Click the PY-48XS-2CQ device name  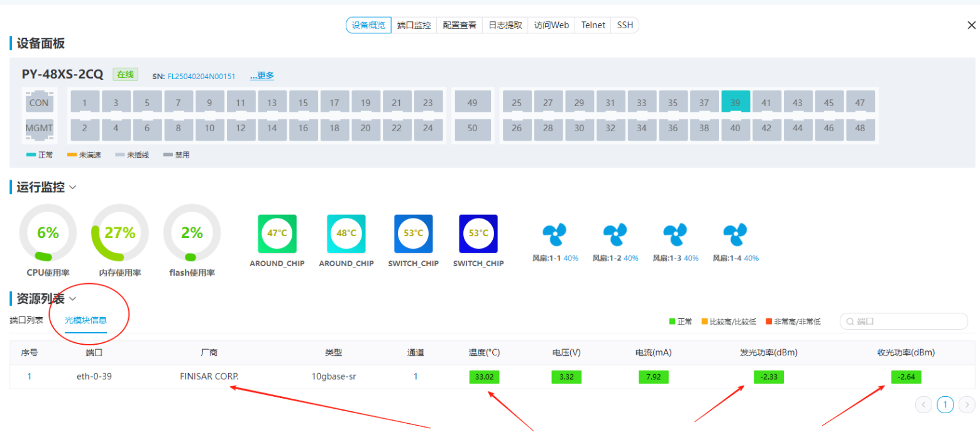(x=62, y=74)
